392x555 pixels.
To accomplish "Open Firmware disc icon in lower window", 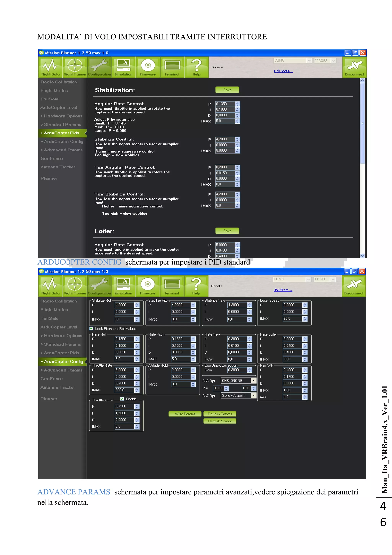I will 148,286.
